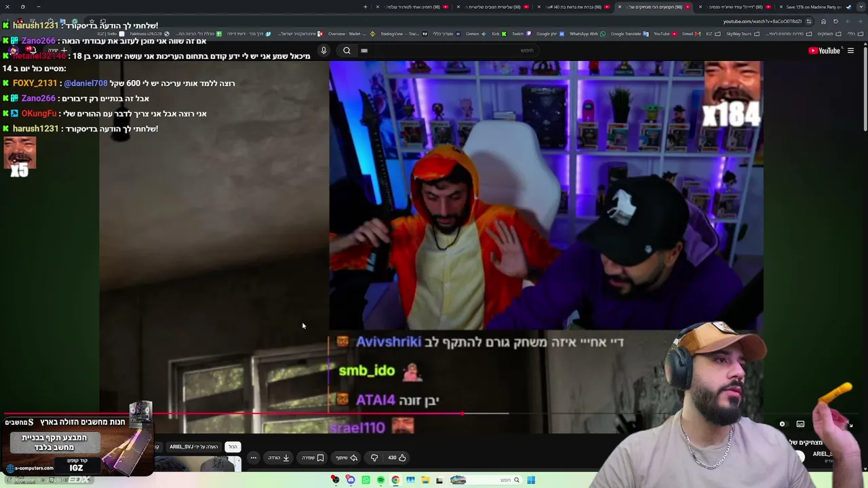868x488 pixels.
Task: Open the three-dot more actions menu
Action: click(254, 457)
